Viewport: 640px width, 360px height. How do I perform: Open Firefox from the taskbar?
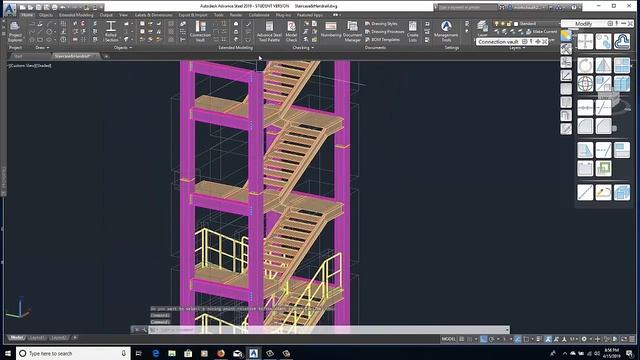pyautogui.click(x=221, y=353)
